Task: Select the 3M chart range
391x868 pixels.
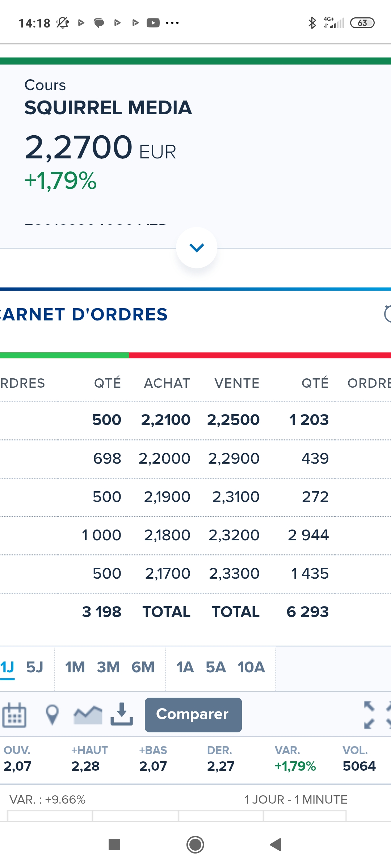Action: coord(108,667)
